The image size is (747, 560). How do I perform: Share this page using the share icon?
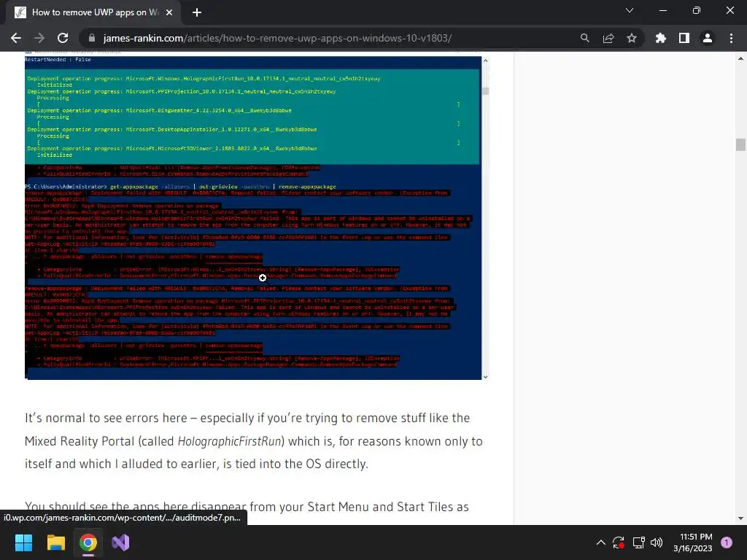pyautogui.click(x=608, y=38)
